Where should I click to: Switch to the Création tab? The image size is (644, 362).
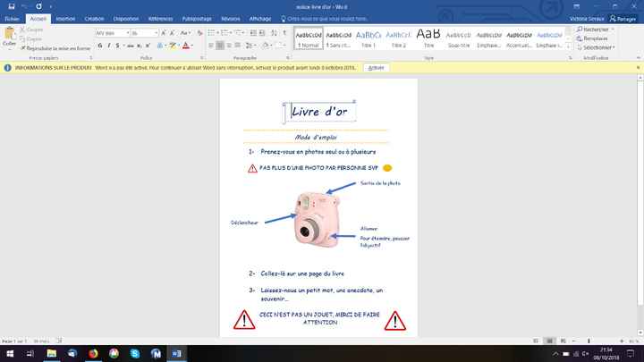pos(94,19)
